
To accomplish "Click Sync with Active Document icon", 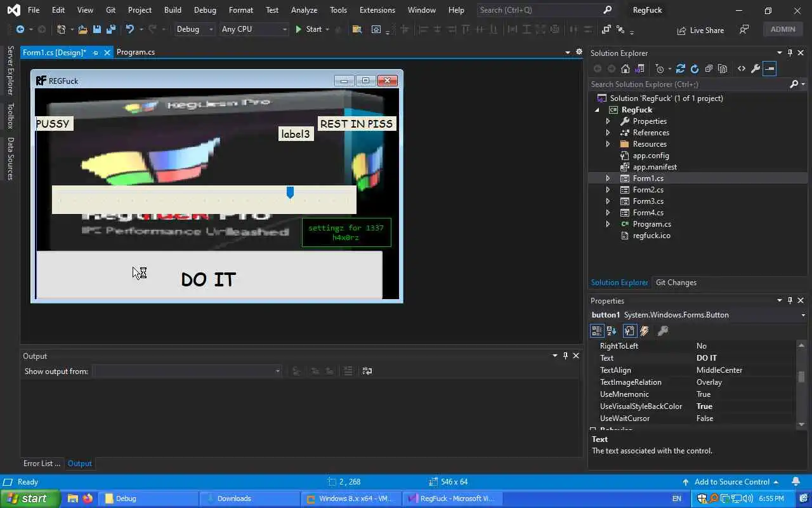I will (681, 69).
